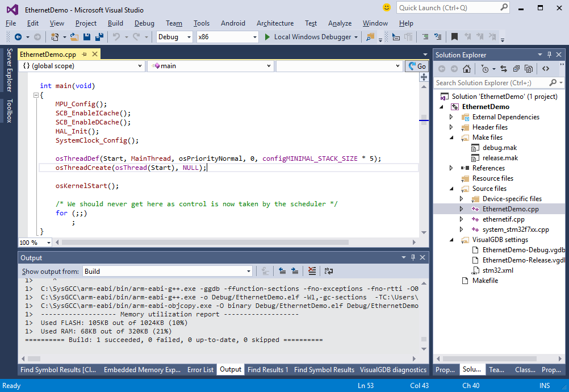Click the split editor handle icon
This screenshot has height=392, width=569.
pos(424,77)
